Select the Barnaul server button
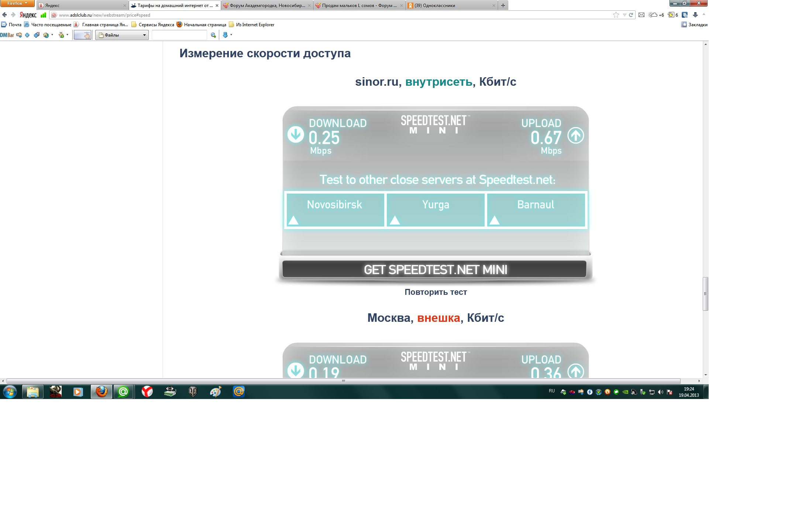Screen dimensions: 812x508 coord(536,209)
